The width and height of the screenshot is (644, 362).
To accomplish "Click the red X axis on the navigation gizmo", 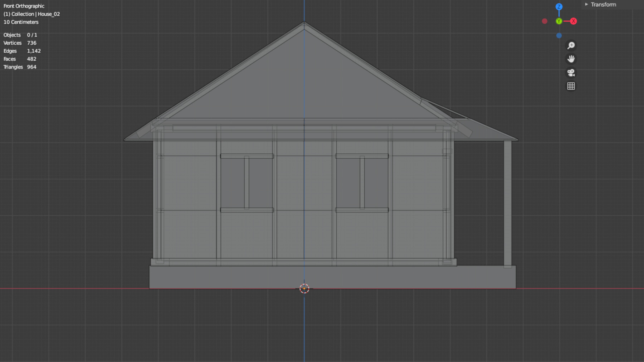I will (x=574, y=21).
